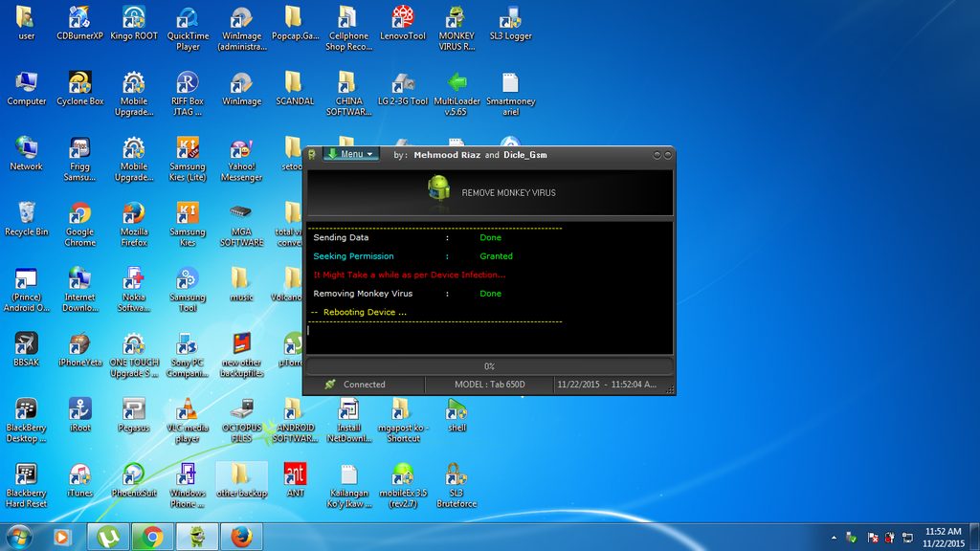Select the Network desktop icon
The image size is (980, 551).
(26, 154)
